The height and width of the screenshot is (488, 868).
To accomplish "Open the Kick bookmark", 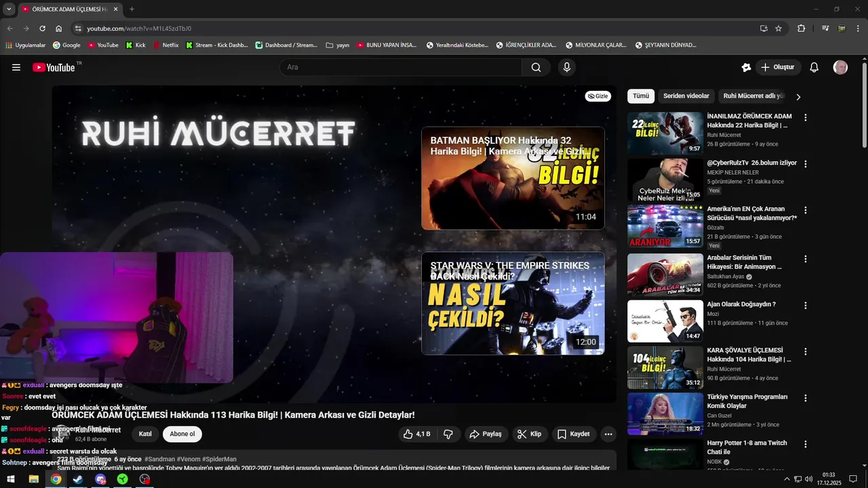I will click(x=136, y=45).
